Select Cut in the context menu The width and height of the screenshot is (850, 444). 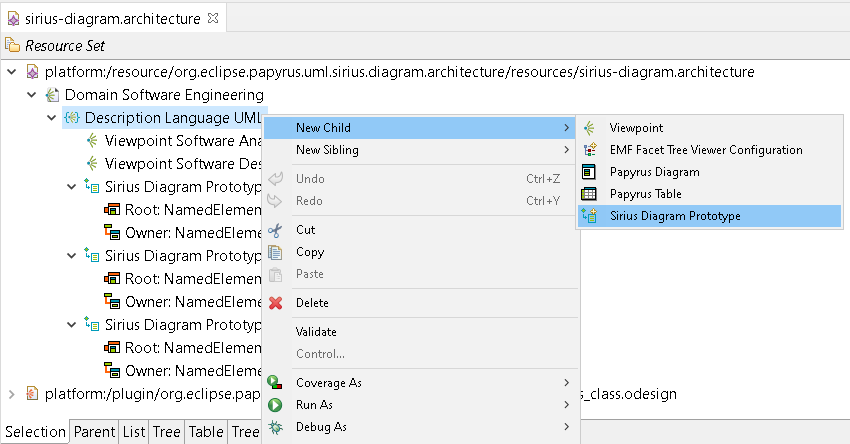(421, 230)
